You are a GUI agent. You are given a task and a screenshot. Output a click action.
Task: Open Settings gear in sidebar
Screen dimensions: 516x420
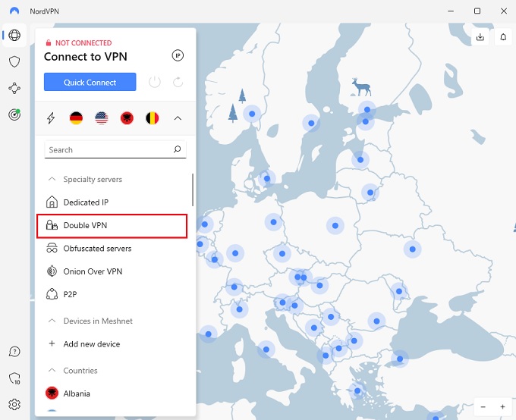tap(14, 404)
